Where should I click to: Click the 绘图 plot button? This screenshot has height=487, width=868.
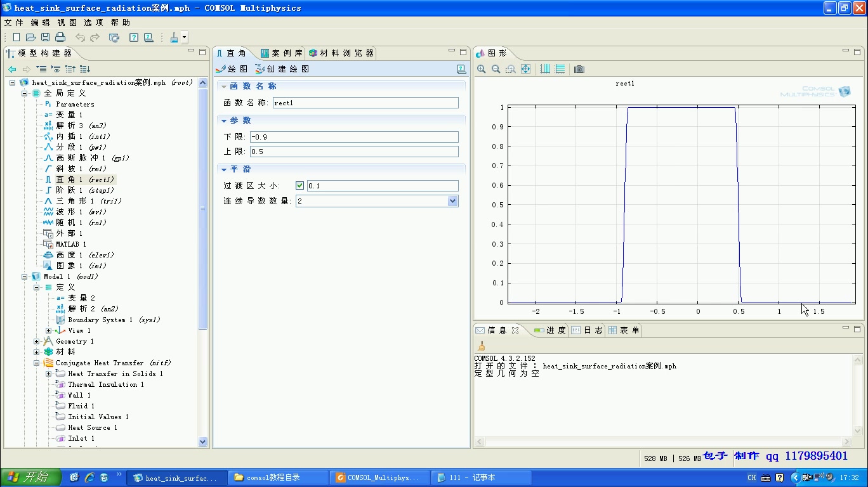coord(232,69)
